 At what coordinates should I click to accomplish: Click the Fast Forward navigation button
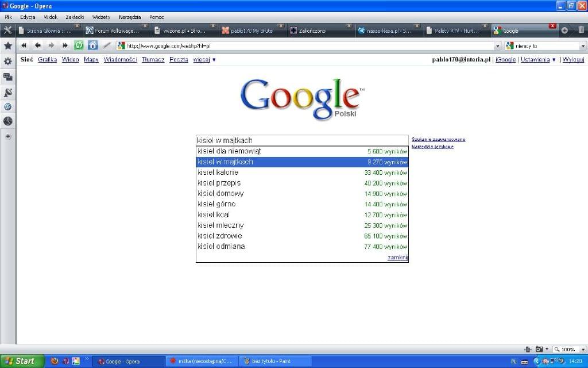65,45
